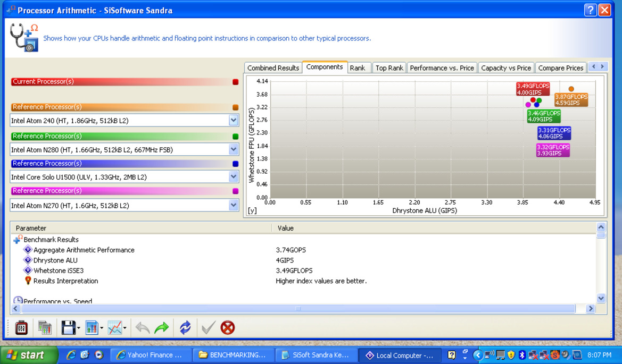
Task: Open Intel Atom 240 reference processor dropdown
Action: coord(233,121)
